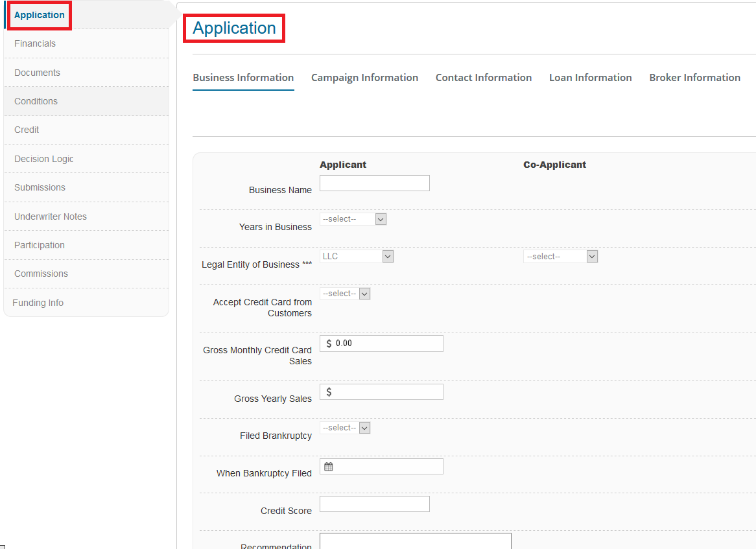This screenshot has height=549, width=756.
Task: Go to Participation in the sidebar
Action: click(39, 245)
